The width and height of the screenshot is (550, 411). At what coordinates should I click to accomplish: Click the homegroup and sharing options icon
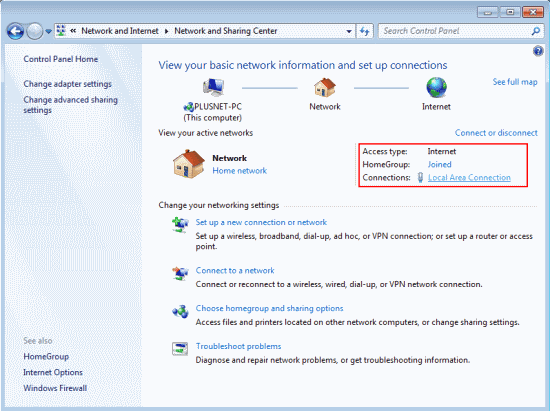click(x=180, y=311)
